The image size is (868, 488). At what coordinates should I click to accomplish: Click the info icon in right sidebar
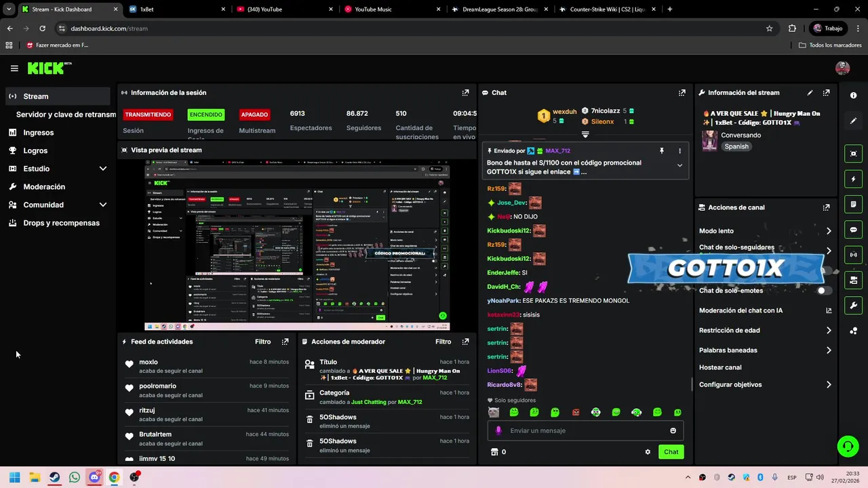point(853,96)
